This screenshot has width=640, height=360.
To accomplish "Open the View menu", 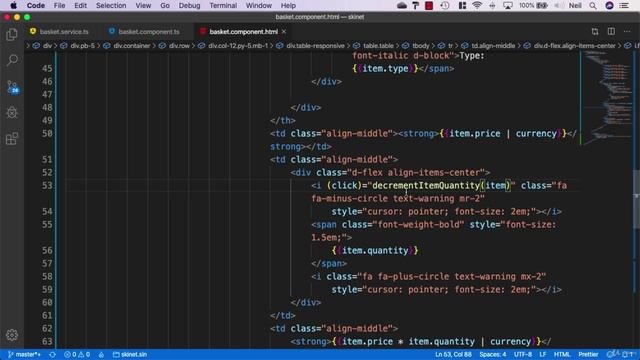I will [x=143, y=5].
